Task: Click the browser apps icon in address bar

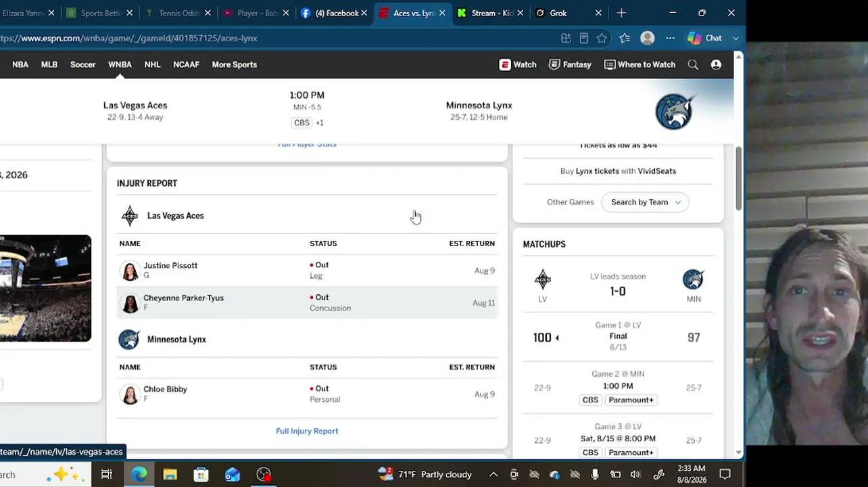Action: (x=566, y=39)
